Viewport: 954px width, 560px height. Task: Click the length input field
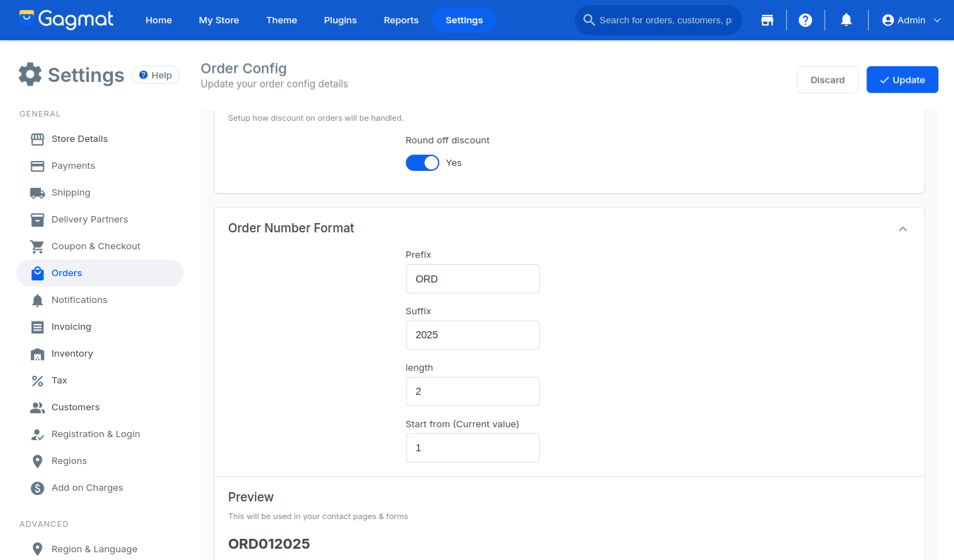pos(472,391)
